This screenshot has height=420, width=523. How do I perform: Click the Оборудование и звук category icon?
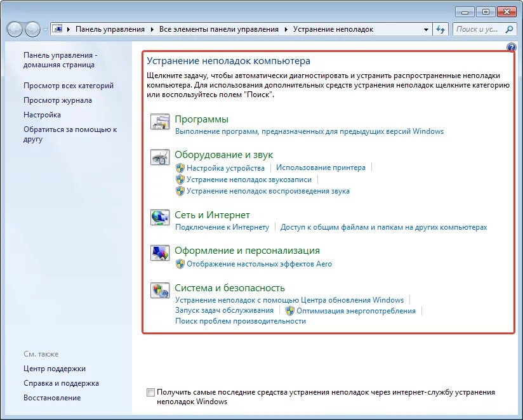160,157
